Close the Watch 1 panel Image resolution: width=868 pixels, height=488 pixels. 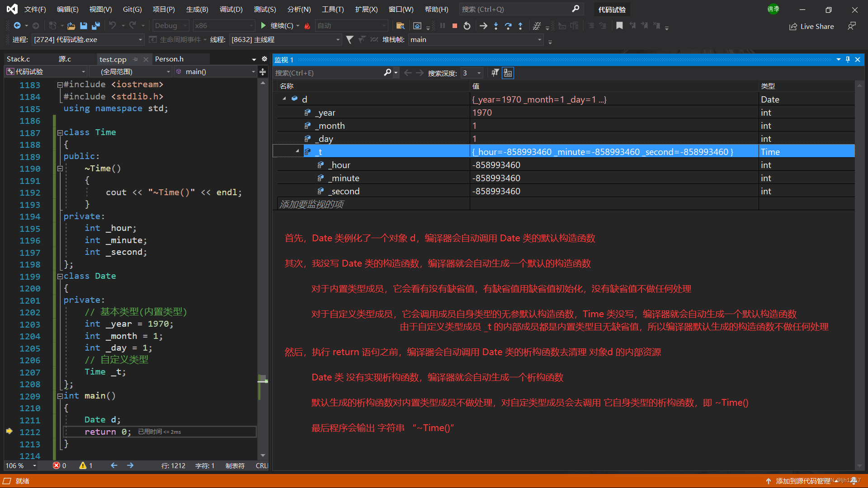[x=858, y=60]
